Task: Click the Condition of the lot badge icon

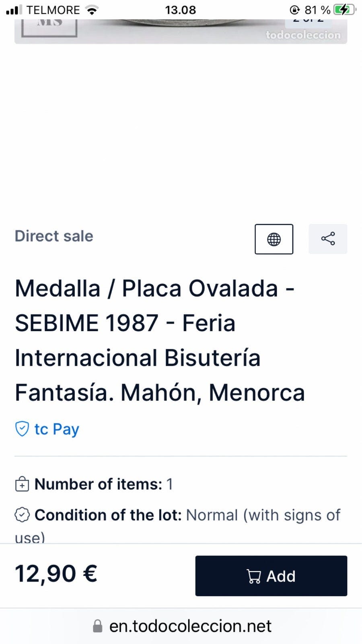Action: [x=22, y=515]
